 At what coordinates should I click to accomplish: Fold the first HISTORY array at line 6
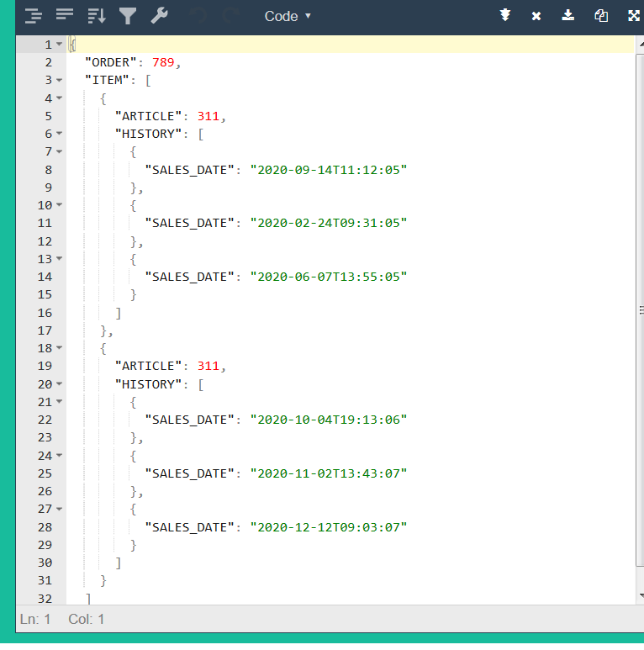[60, 134]
